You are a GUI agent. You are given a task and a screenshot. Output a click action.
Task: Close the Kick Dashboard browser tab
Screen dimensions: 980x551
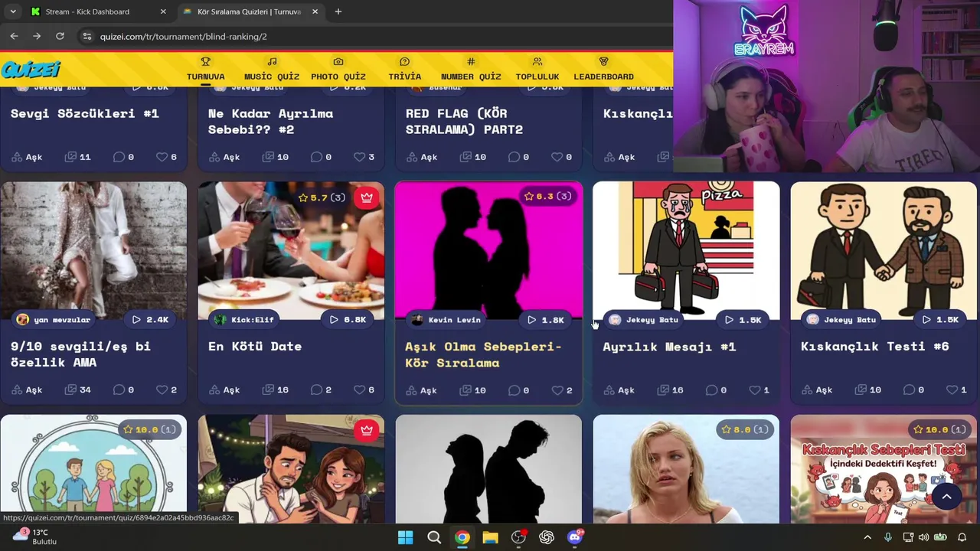pos(163,11)
